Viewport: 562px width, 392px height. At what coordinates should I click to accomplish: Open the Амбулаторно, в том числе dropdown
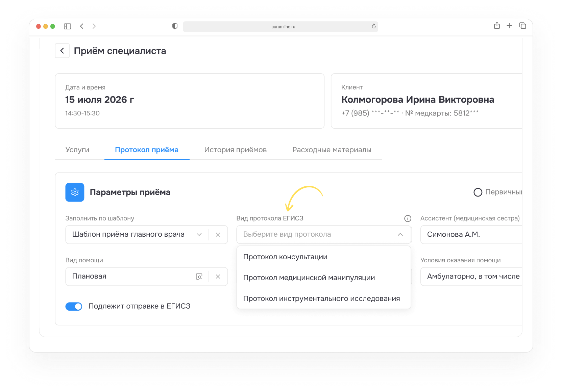click(x=471, y=277)
